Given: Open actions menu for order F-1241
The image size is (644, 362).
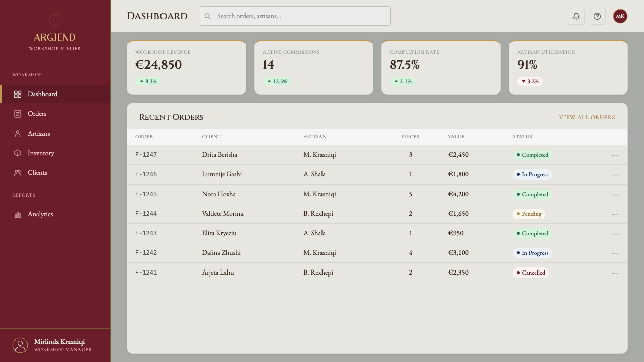Looking at the screenshot, I should 615,273.
